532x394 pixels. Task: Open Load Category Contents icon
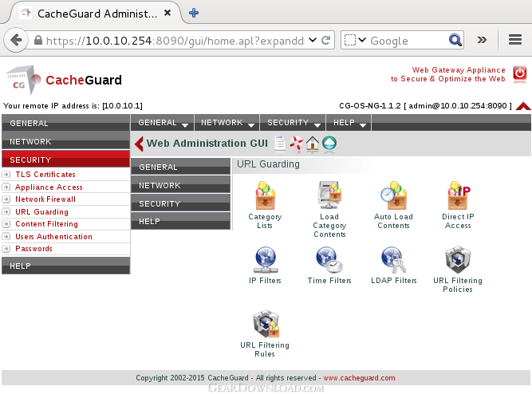pos(329,195)
